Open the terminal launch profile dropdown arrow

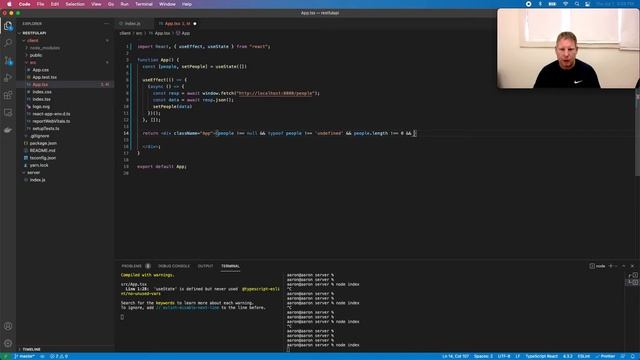(x=616, y=266)
